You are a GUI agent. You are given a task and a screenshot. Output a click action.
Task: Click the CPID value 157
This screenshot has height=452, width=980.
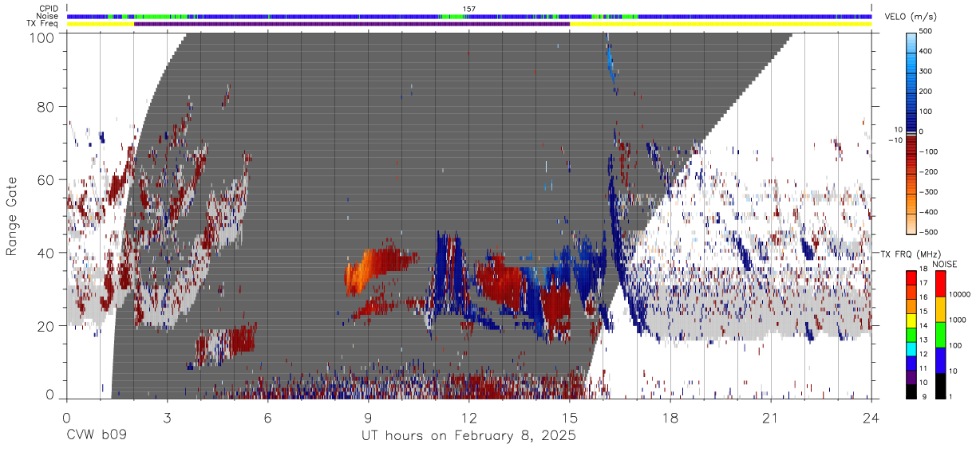469,9
